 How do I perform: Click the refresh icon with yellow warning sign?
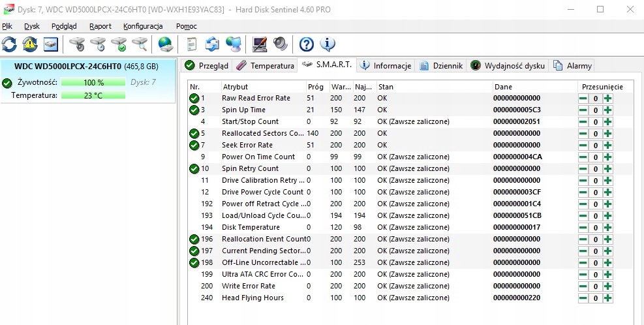point(30,44)
